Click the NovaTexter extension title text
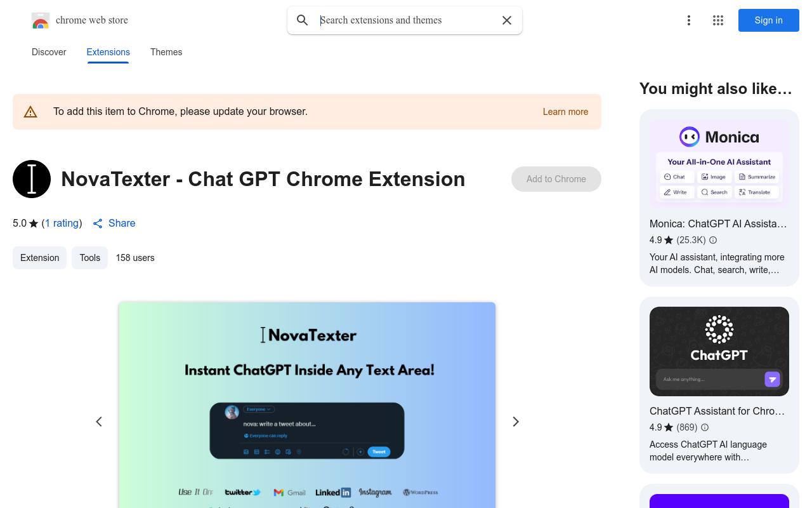This screenshot has height=508, width=812. click(263, 179)
